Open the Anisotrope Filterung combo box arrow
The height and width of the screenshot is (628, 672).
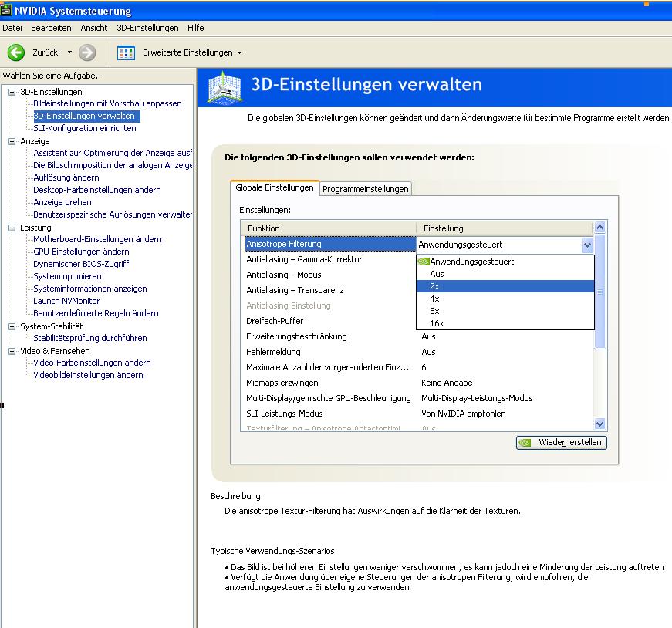(x=587, y=245)
